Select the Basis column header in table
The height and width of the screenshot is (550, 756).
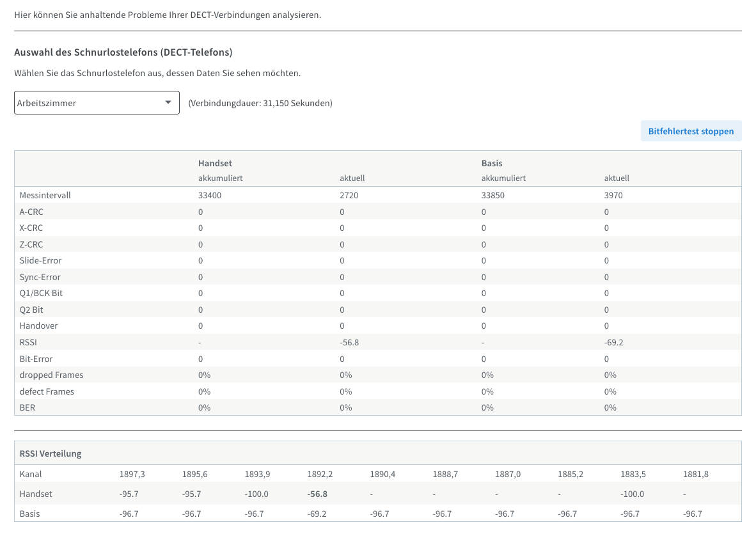coord(492,163)
